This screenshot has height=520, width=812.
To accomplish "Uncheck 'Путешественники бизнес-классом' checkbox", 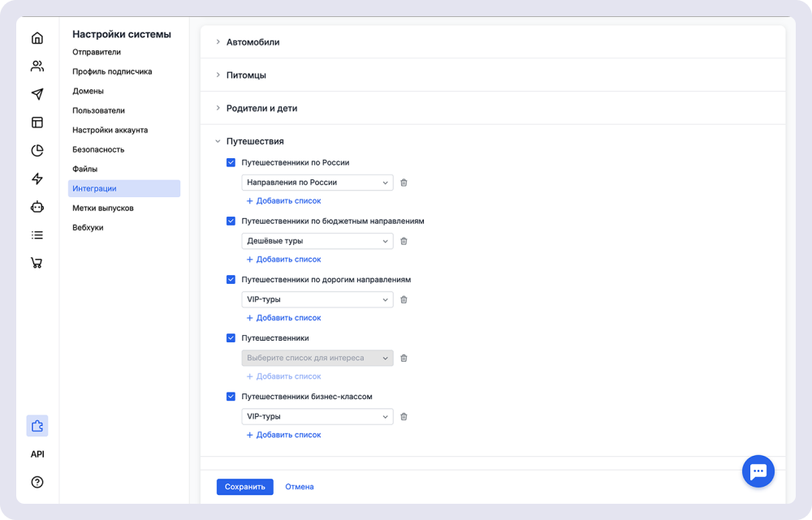I will (x=231, y=397).
